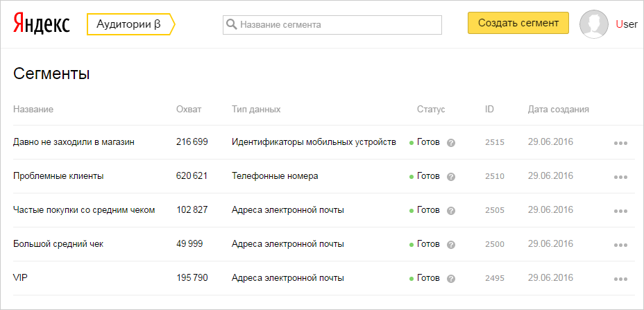Expand options for Проблемные клиенты segment
Viewport: 644px width, 310px height.
(x=620, y=177)
